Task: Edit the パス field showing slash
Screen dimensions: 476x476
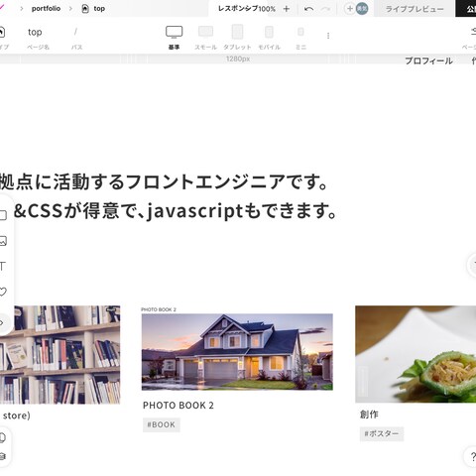Action: [x=75, y=32]
